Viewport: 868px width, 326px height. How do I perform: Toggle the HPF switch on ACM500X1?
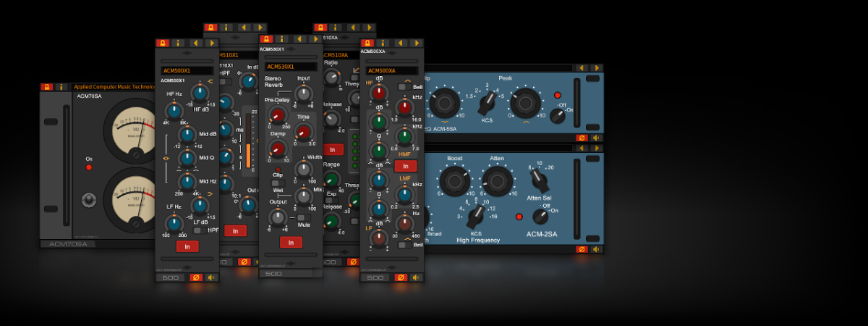pyautogui.click(x=198, y=230)
